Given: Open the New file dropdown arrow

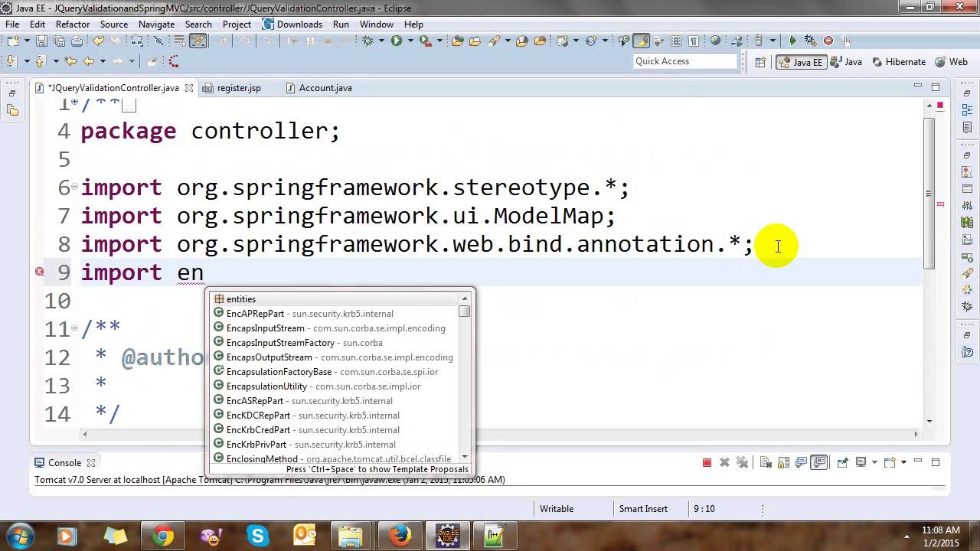Looking at the screenshot, I should 28,41.
